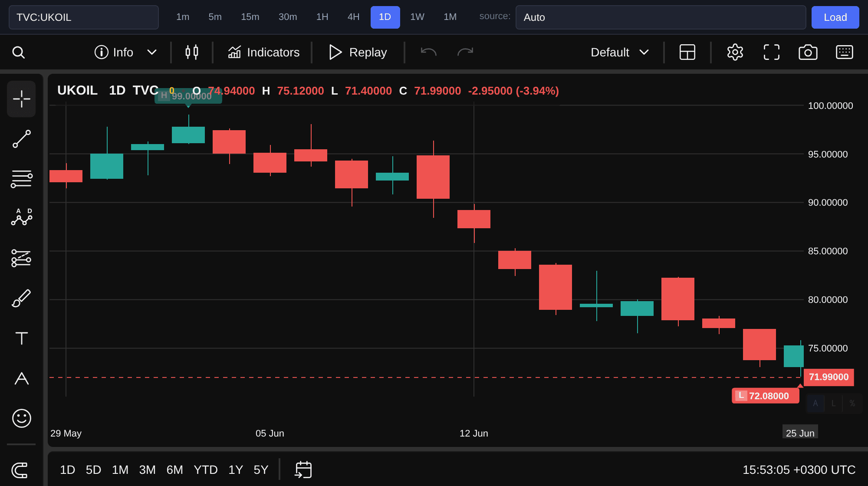The width and height of the screenshot is (868, 486).
Task: Open timezone menu at 15:53:05 +0300 UTC
Action: 799,470
